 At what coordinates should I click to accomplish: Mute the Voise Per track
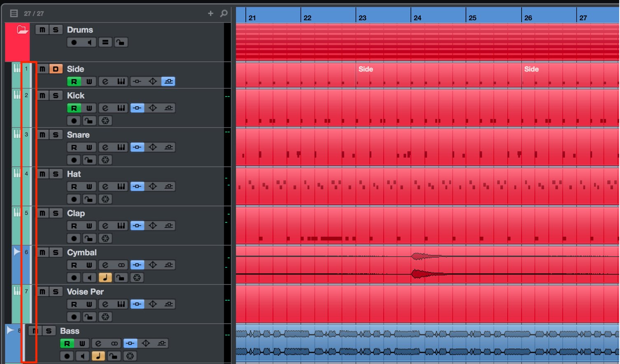(x=42, y=292)
